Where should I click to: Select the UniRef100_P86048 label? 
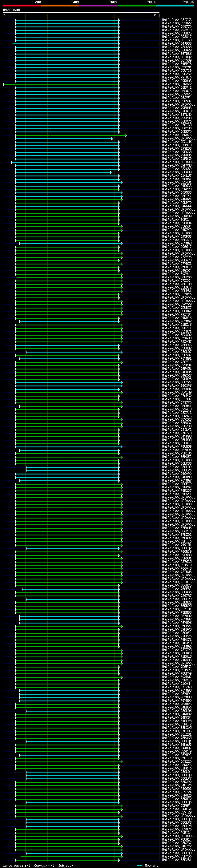click(177, 568)
